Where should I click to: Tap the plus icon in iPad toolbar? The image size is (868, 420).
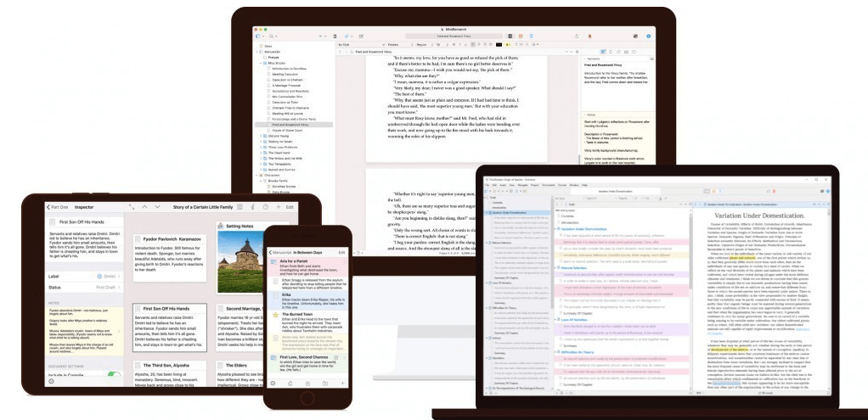(x=278, y=207)
